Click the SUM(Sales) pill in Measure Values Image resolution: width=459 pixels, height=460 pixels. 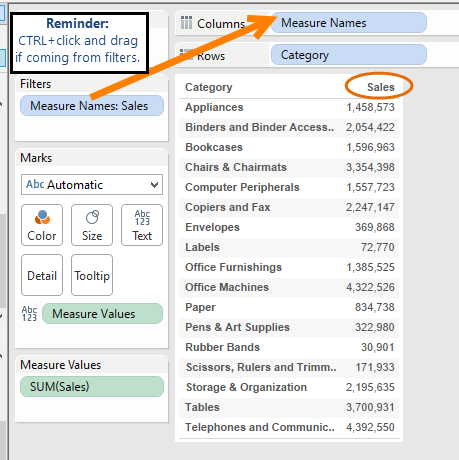[92, 387]
